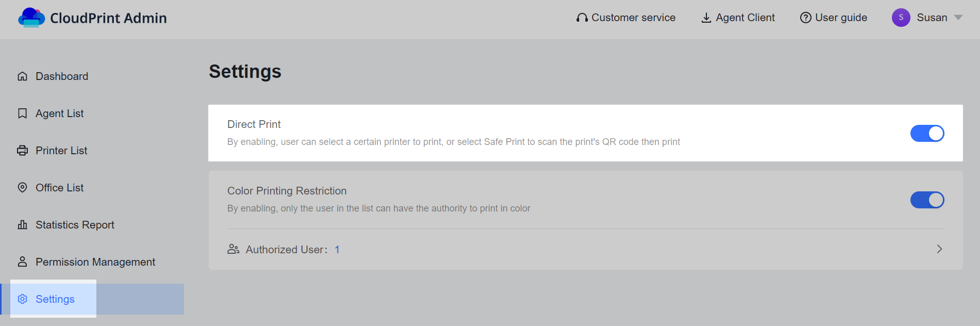Click the Agent List bookmark icon

[22, 113]
